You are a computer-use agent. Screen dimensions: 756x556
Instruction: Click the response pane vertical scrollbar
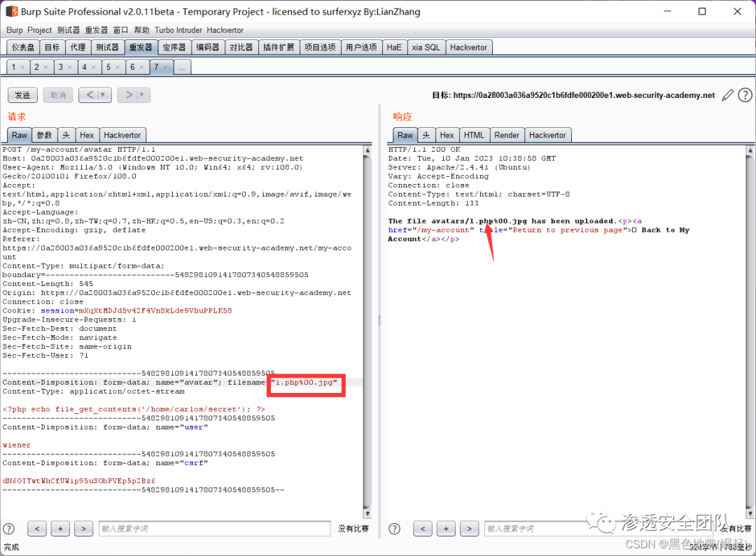[750, 332]
